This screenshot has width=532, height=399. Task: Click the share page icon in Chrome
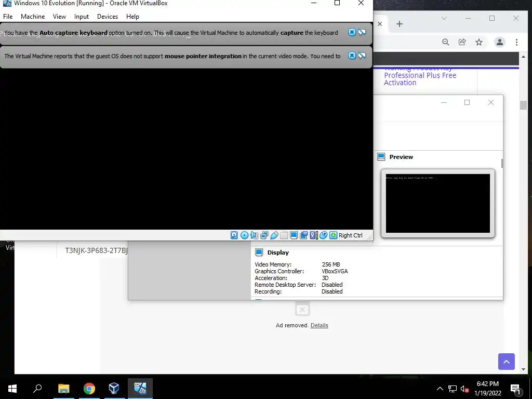(x=462, y=42)
